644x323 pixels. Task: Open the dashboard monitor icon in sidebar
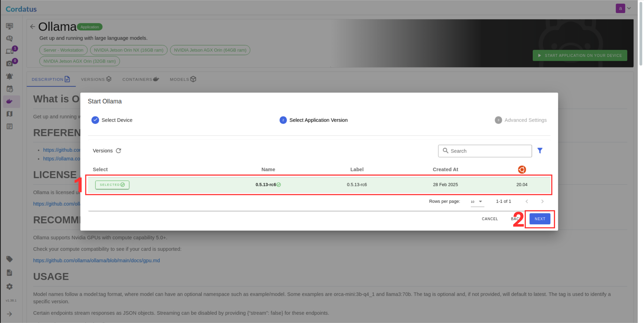[x=9, y=26]
